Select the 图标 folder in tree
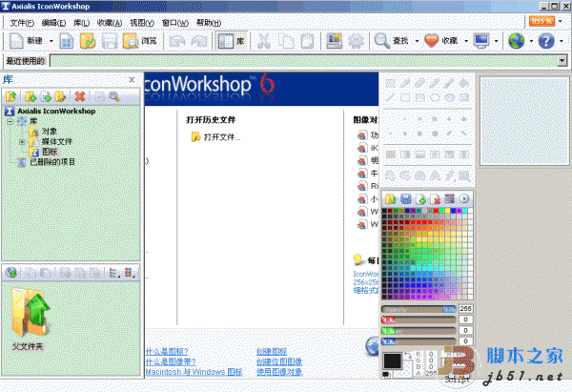 click(50, 152)
